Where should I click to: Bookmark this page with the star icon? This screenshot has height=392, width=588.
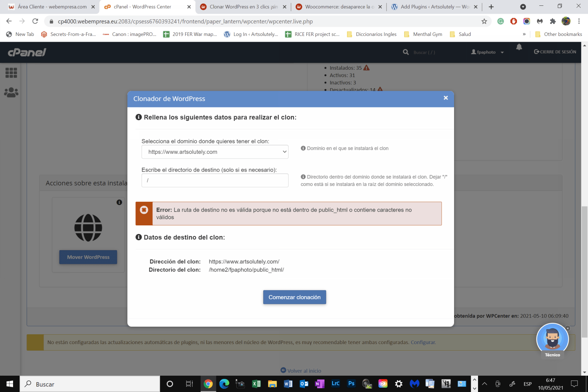tap(484, 21)
